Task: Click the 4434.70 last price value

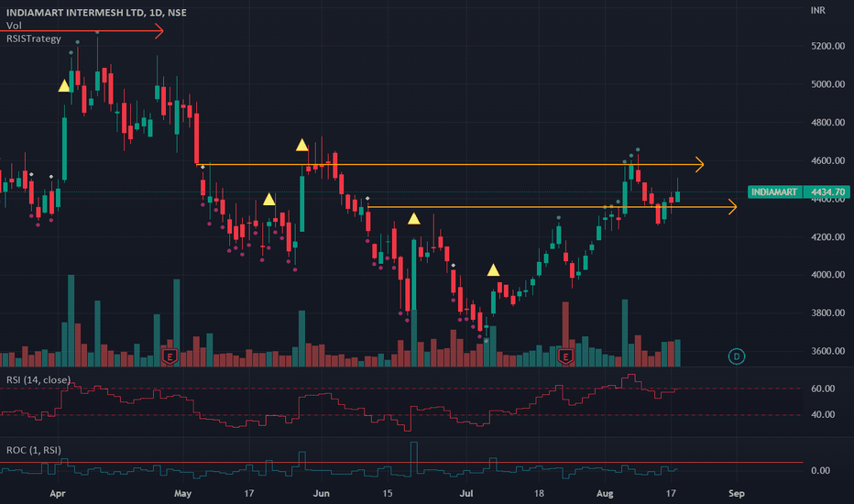Action: click(827, 192)
